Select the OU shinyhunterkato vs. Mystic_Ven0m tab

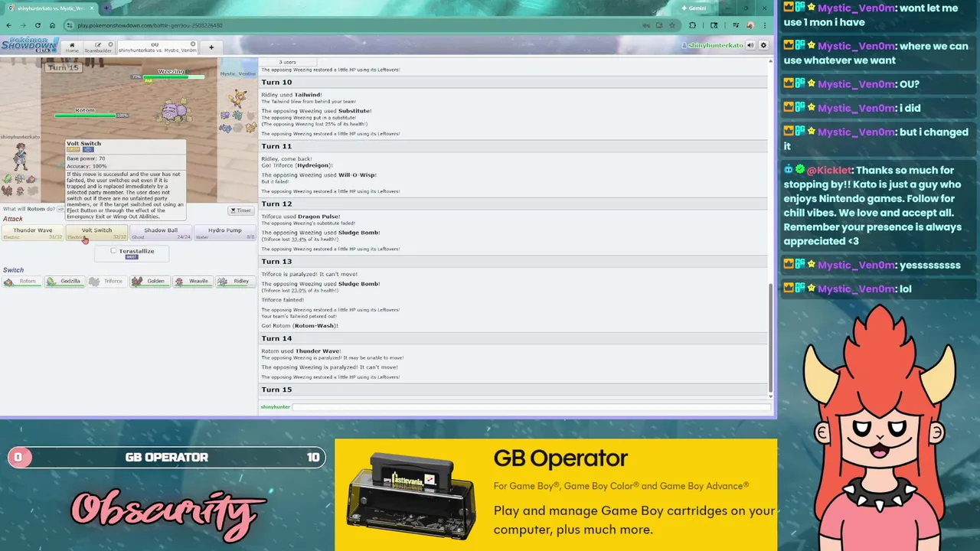tap(157, 47)
